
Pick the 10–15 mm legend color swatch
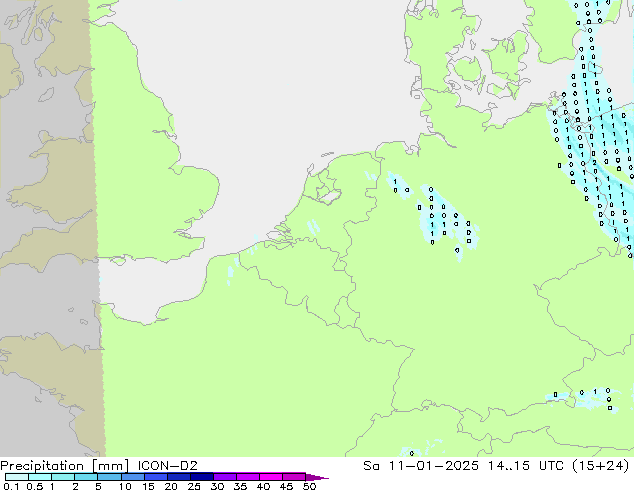[133, 477]
